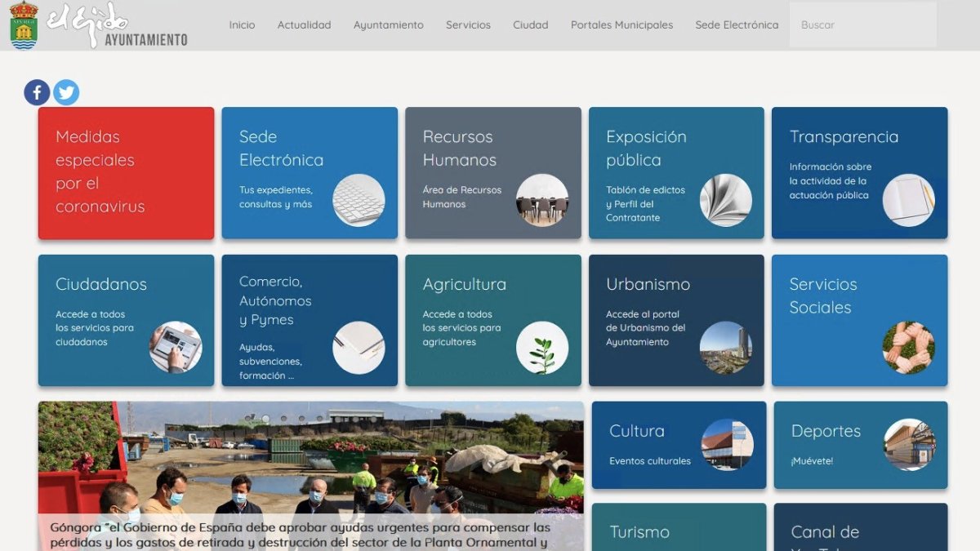Open the Ciudadanos card title
The height and width of the screenshot is (551, 980).
101,285
